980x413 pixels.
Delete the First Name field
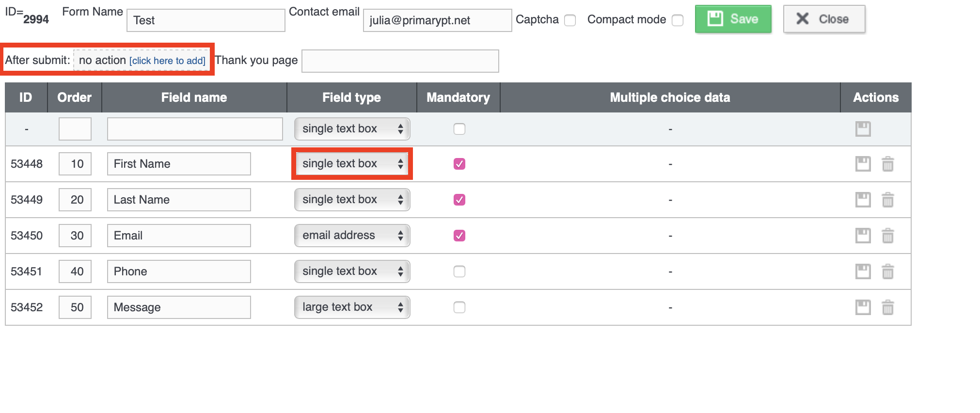tap(888, 164)
